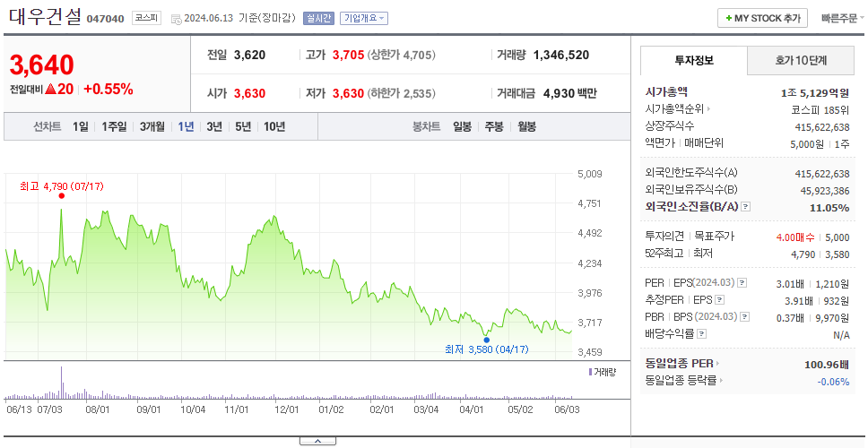
Task: Show the 일봉 candlestick chart
Action: (462, 126)
